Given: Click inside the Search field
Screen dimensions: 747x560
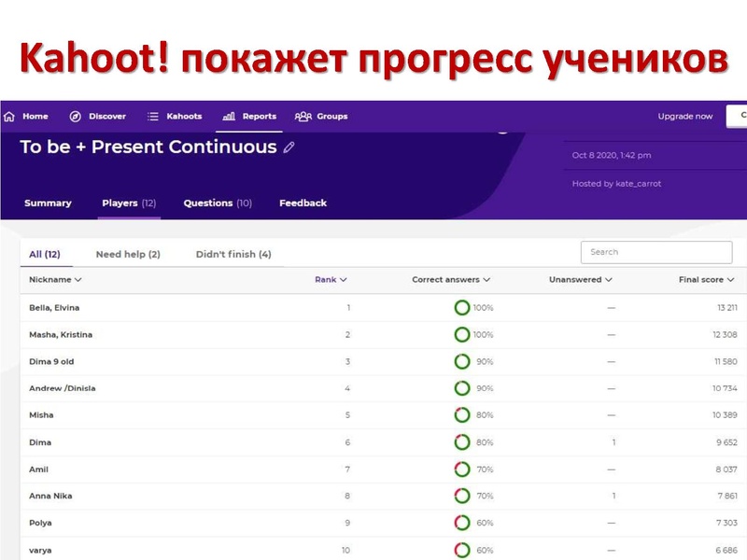Looking at the screenshot, I should (656, 252).
